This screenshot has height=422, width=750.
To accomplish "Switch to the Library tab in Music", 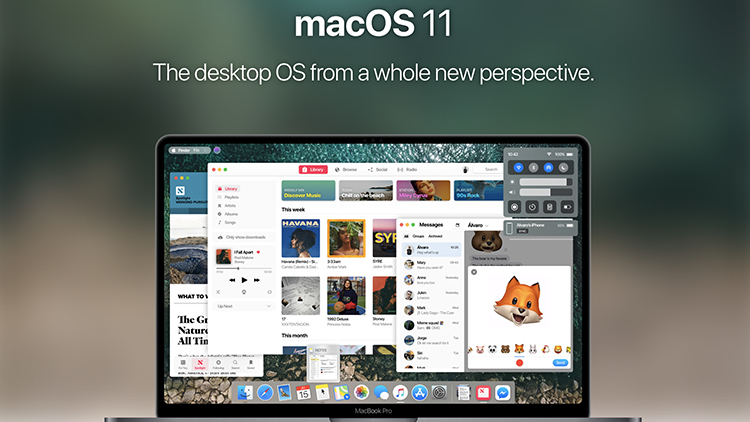I will click(x=313, y=169).
